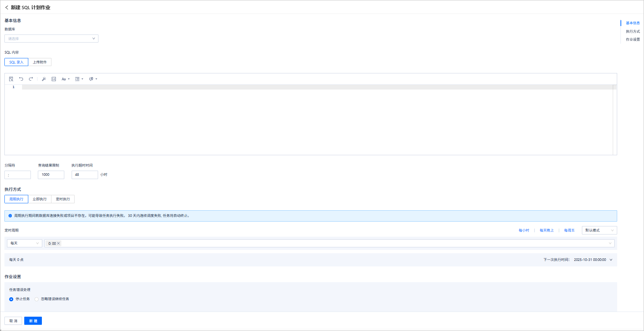Click the SQL editor vertical scrollbar
Image resolution: width=644 pixels, height=331 pixels.
coord(615,120)
